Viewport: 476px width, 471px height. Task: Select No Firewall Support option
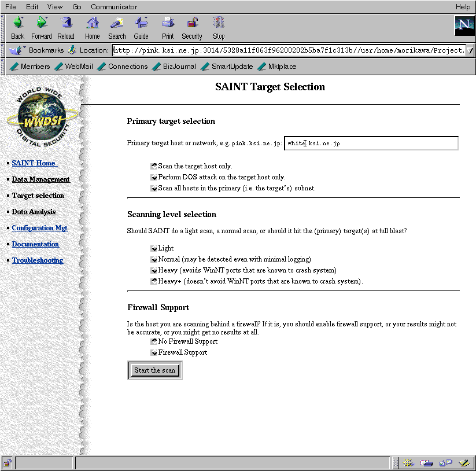pos(154,341)
